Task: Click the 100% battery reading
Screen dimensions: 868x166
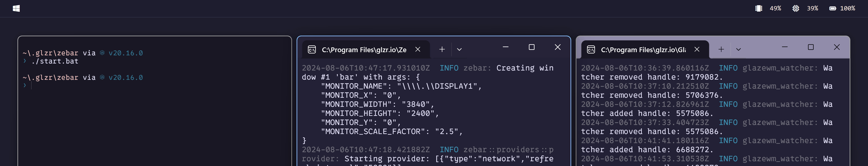Action: coord(847,8)
